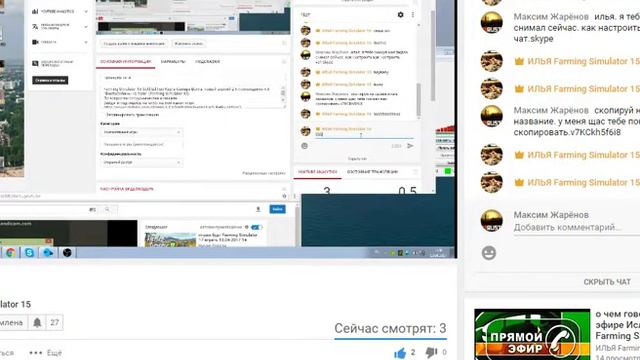
Task: Tick the schedule broadcast checkbox
Action: coord(102,115)
